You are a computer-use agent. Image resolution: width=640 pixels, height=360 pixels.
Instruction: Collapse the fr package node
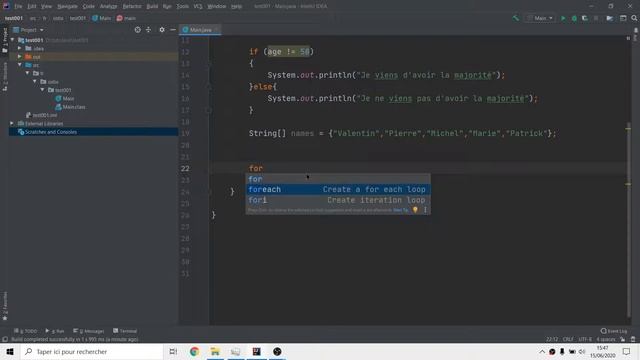coord(27,73)
